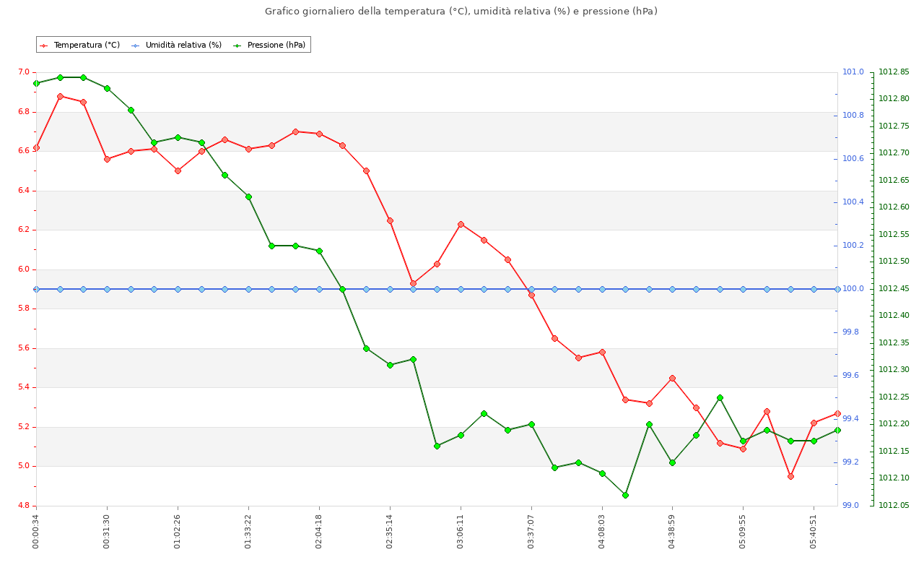924x578 pixels.
Task: Click the first blue humidity point at left edge
Action: tap(36, 289)
